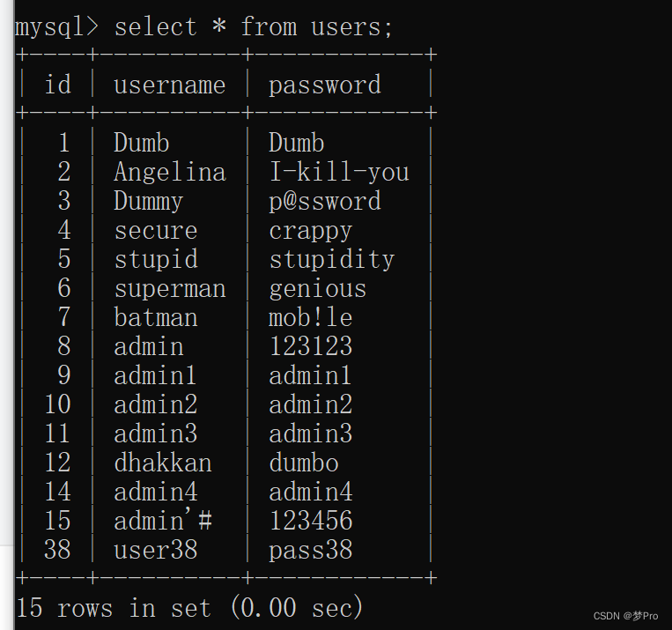Click the password '123123'

pyautogui.click(x=310, y=346)
